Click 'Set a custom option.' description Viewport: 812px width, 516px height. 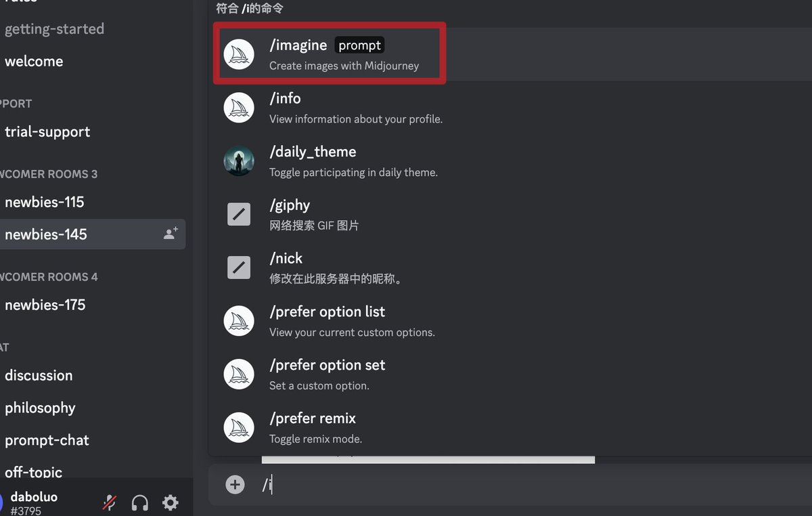319,386
